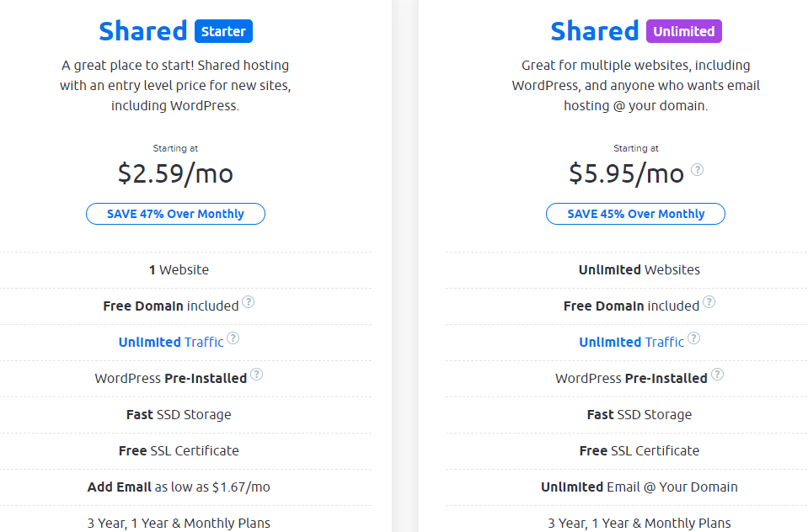808x532 pixels.
Task: Click Unlimited Traffic help icon in Starter plan
Action: [233, 338]
